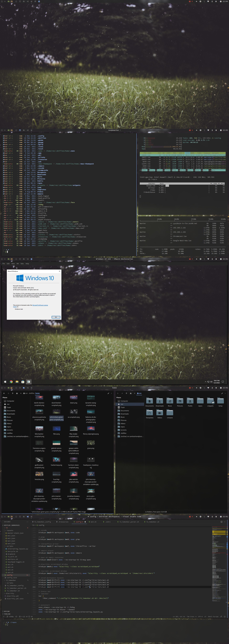The width and height of the screenshot is (229, 644).
Task: Open the vmware folder icon in right pane
Action: pyautogui.click(x=170, y=413)
